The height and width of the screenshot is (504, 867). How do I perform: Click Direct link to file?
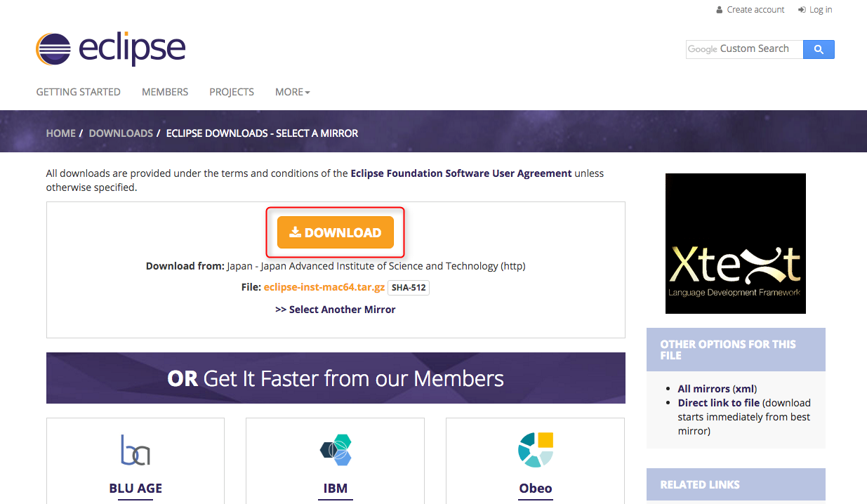[x=719, y=403]
